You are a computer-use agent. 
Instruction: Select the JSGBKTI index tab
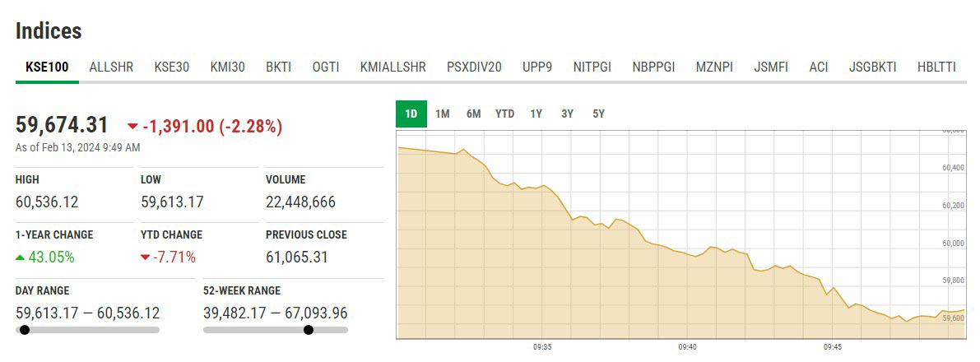coord(873,67)
